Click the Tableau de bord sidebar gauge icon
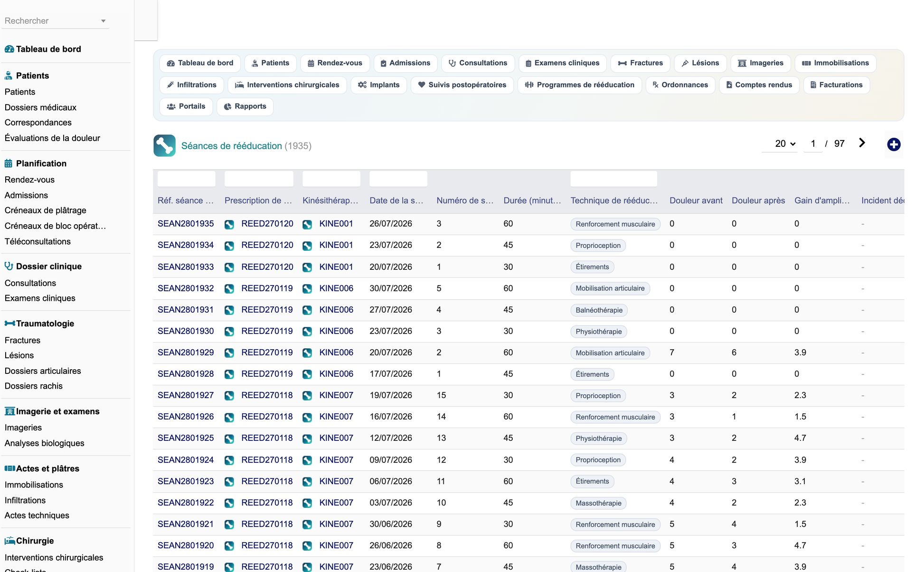 pyautogui.click(x=9, y=49)
